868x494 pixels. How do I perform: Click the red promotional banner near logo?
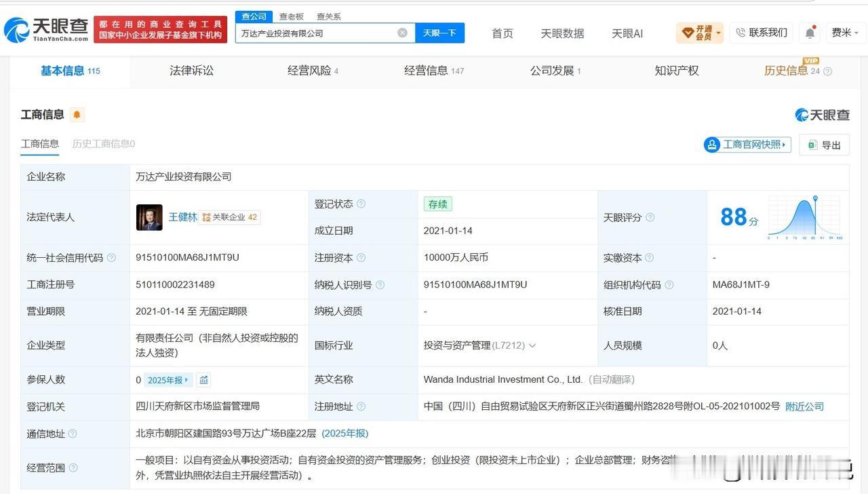point(160,30)
